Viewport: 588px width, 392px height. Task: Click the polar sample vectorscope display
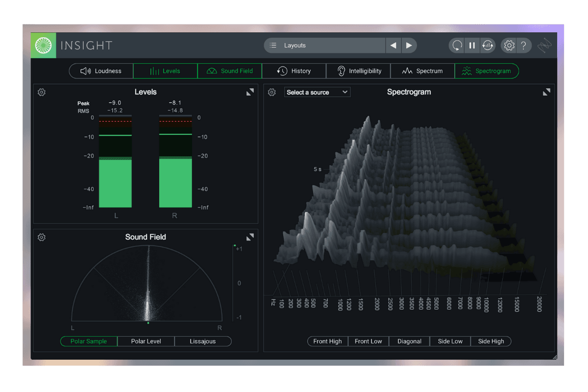(x=148, y=283)
